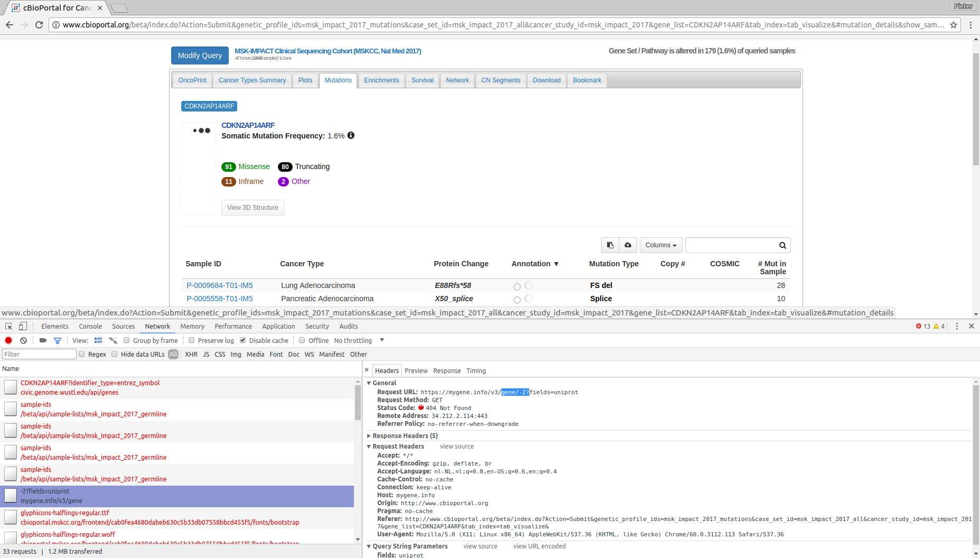Screen dimensions: 980x558
Task: Clear the network request list
Action: click(23, 340)
